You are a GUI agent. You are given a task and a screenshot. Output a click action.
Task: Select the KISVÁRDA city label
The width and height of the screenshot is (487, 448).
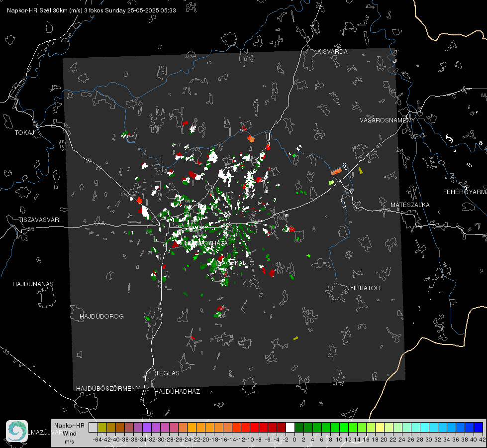332,52
